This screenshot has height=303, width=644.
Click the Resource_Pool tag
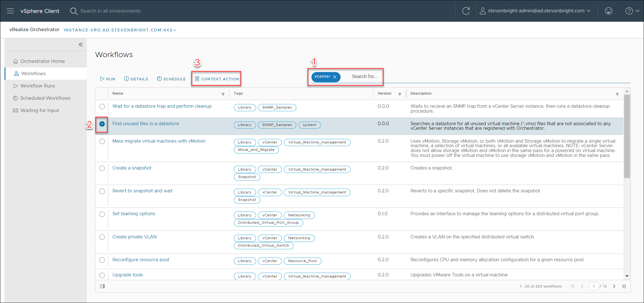click(303, 261)
